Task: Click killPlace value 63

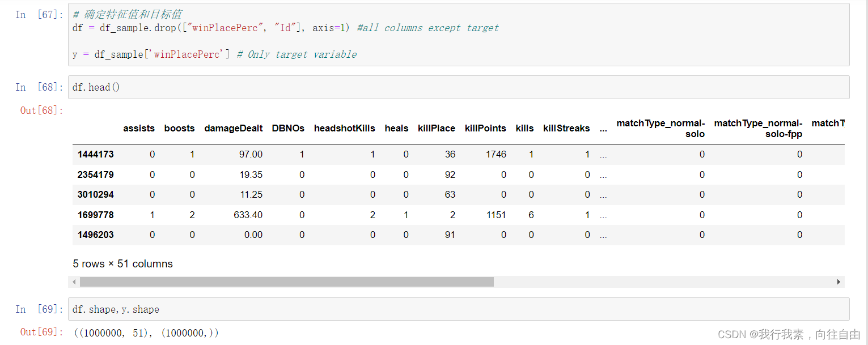Action: pos(450,194)
